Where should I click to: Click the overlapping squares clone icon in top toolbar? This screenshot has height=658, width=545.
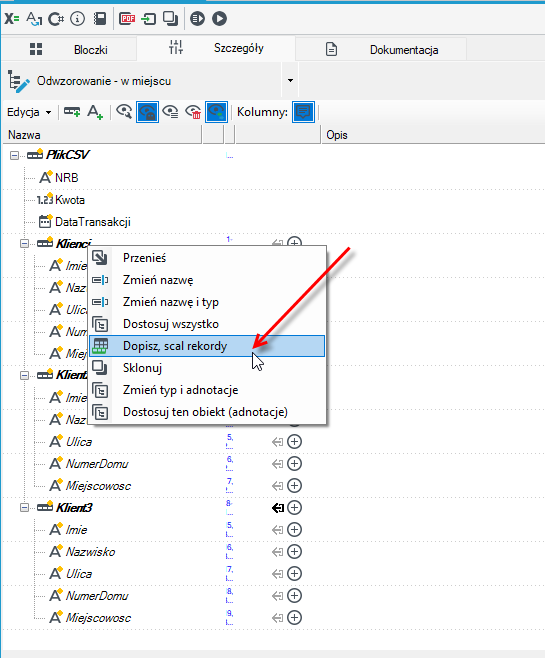[x=170, y=19]
